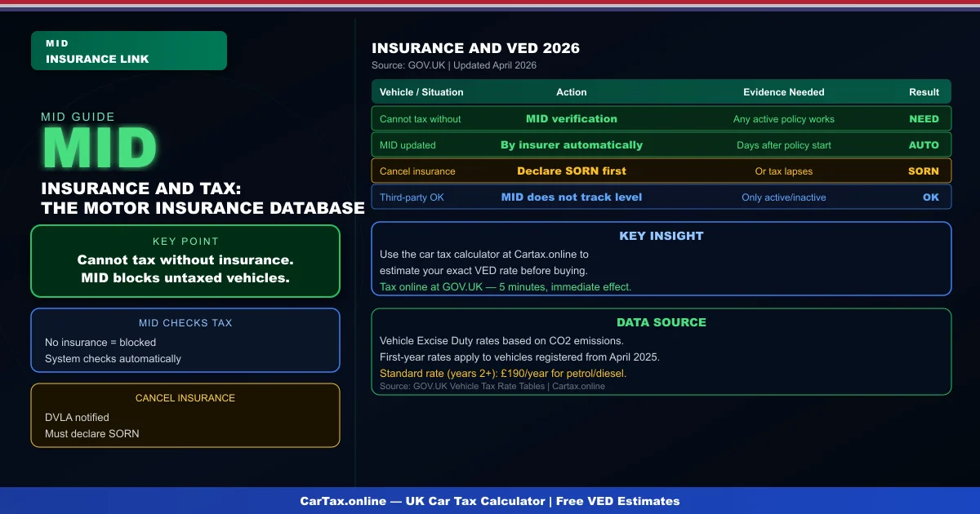Click the AUTO result indicator
Viewport: 980px width, 514px height.
[x=924, y=144]
